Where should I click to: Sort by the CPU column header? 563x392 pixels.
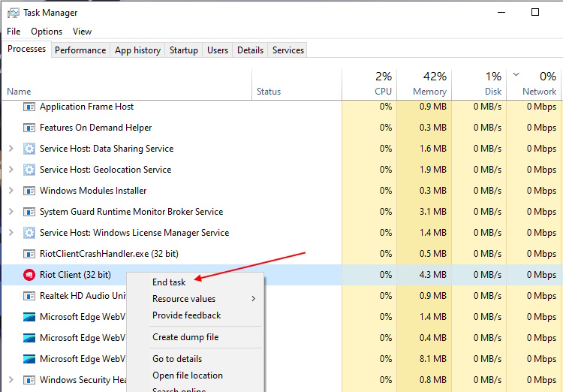[x=369, y=84]
